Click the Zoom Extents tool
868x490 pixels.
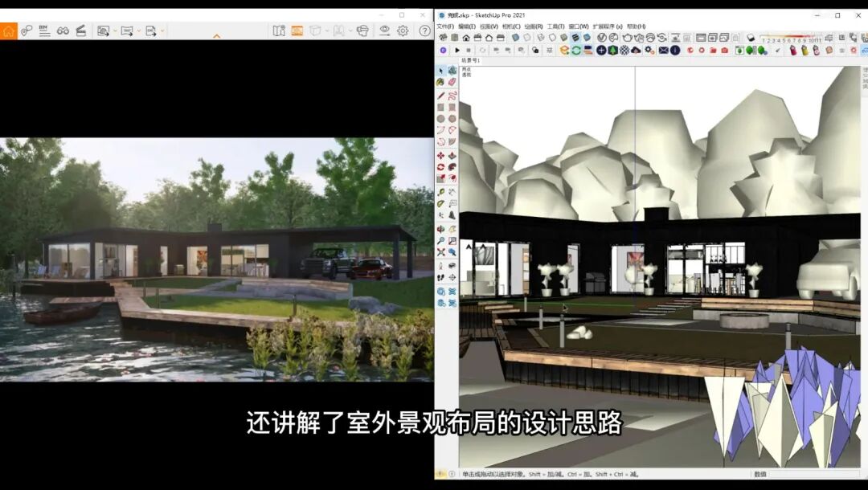point(440,252)
